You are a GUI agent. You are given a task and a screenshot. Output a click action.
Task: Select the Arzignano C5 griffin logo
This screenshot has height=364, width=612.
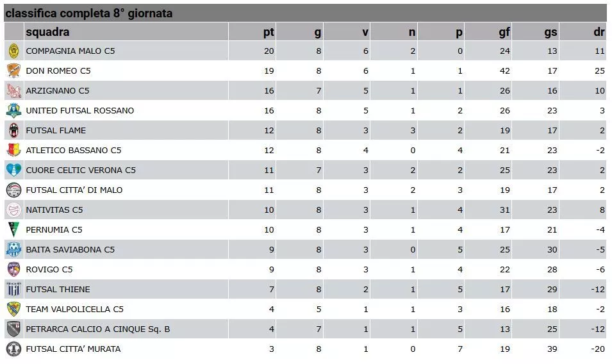13,90
